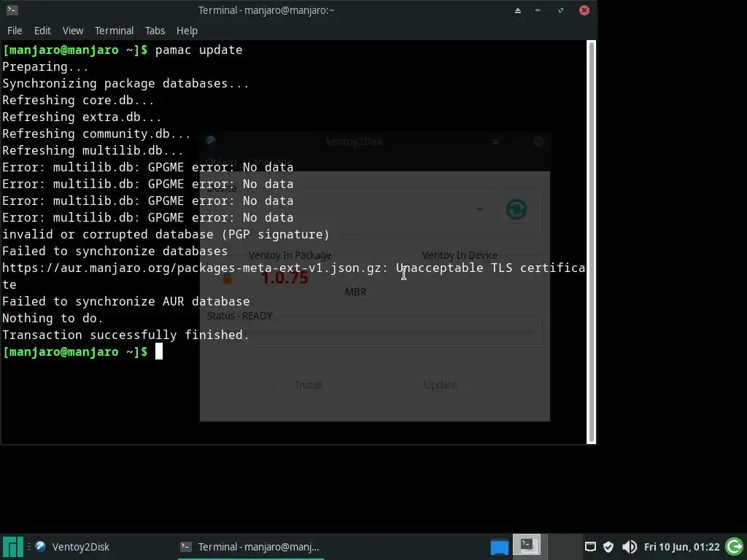
Task: Click 'Transaction successfully finished.' line
Action: tap(125, 335)
